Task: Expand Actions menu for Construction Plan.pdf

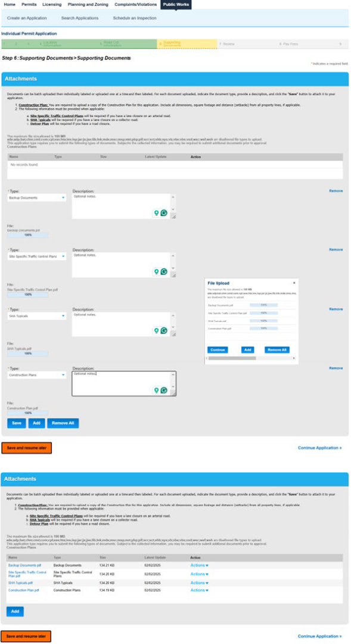Action: [199, 590]
